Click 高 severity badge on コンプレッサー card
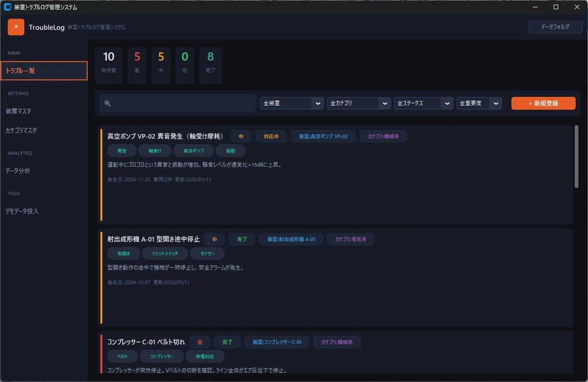Screen dimensions: 588x382 point(200,342)
